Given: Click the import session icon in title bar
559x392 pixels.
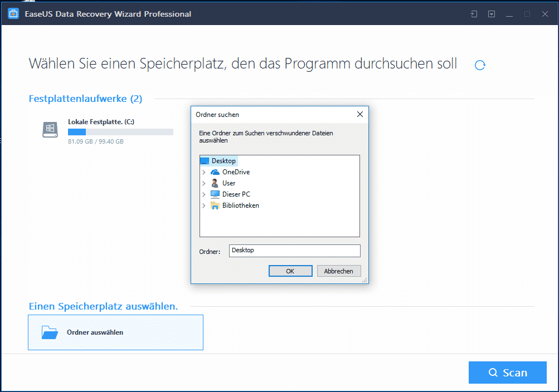Looking at the screenshot, I should (473, 14).
